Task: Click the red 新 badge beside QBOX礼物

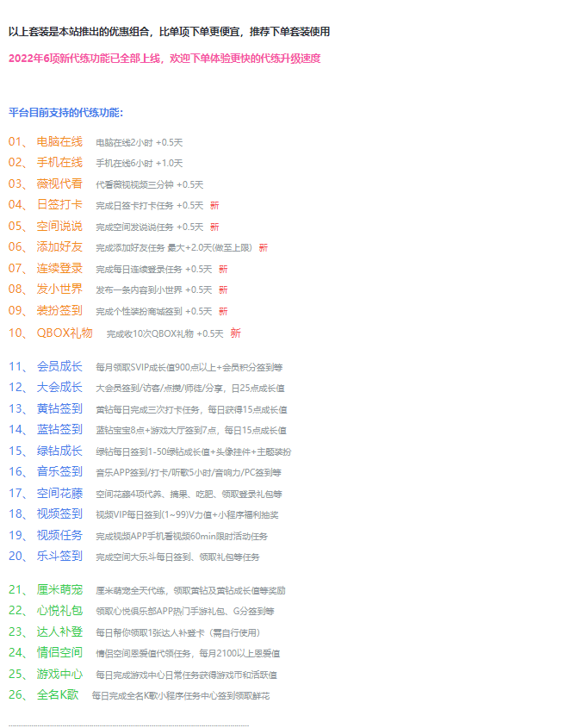Action: tap(235, 333)
